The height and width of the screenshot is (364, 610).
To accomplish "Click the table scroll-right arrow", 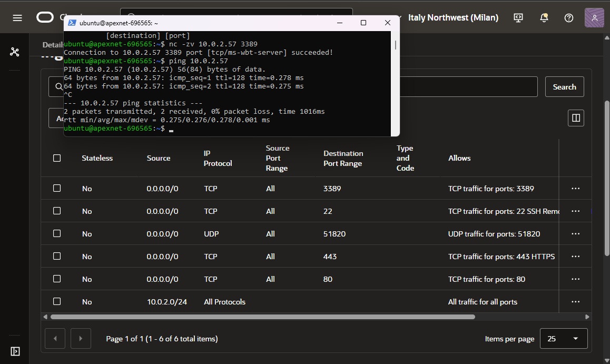I will 587,317.
